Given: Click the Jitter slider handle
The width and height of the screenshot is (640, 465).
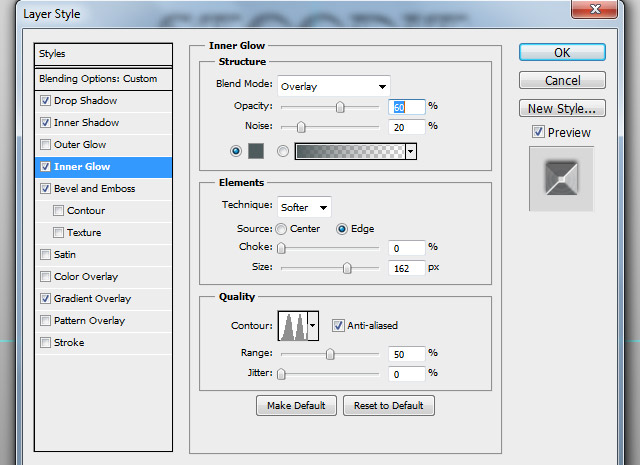Looking at the screenshot, I should pos(281,374).
